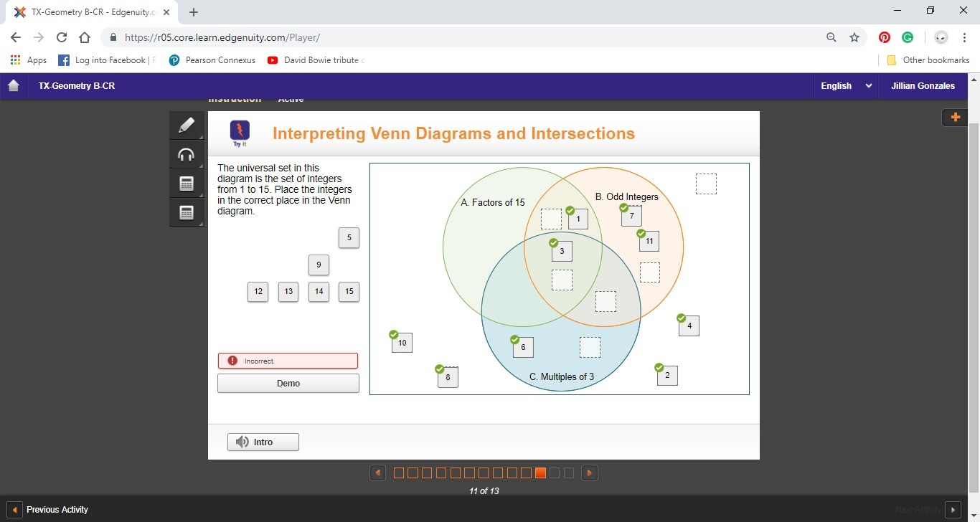Select the number 5 tile

pyautogui.click(x=349, y=238)
